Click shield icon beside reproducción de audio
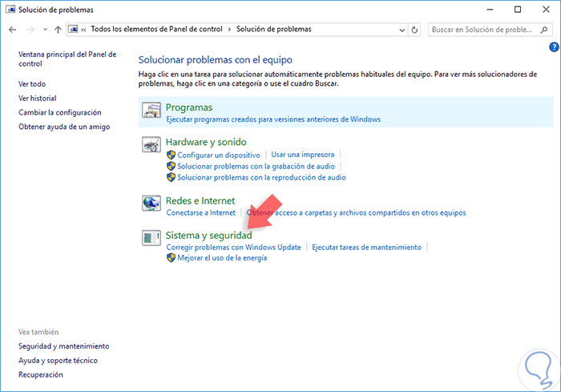 click(171, 177)
